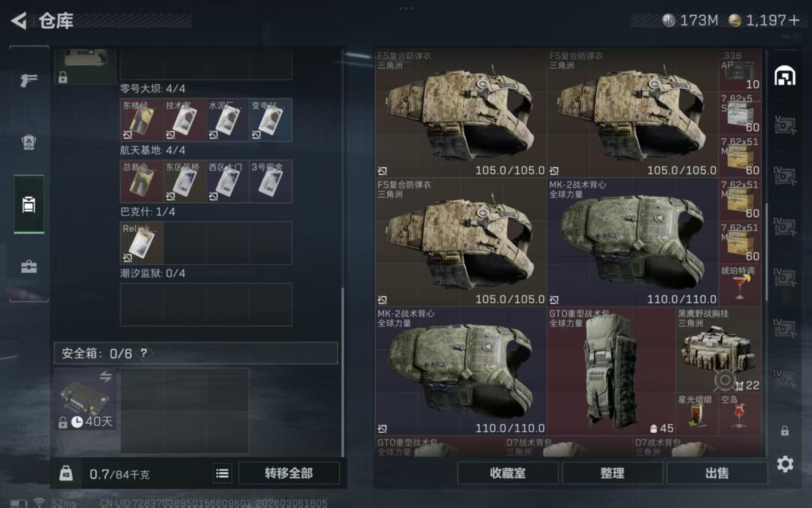
Task: Click the lock icon on the right sidebar
Action: pos(785,431)
